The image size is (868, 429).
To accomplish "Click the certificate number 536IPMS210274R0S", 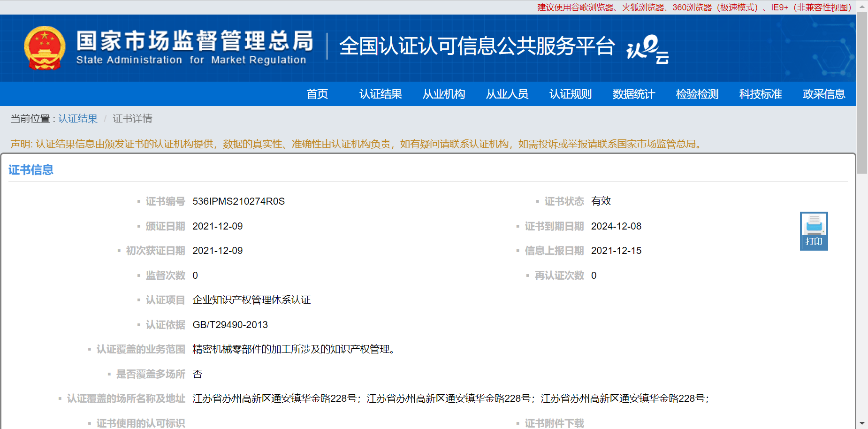I will point(238,201).
